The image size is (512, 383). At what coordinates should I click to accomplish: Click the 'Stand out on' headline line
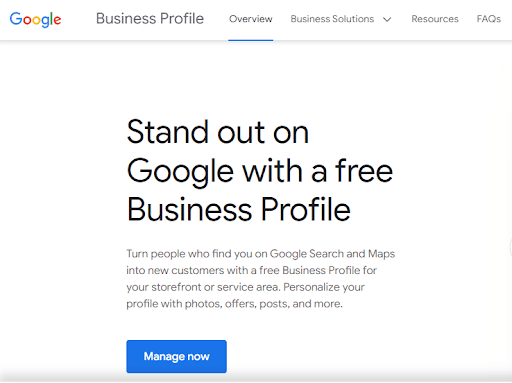(x=218, y=132)
